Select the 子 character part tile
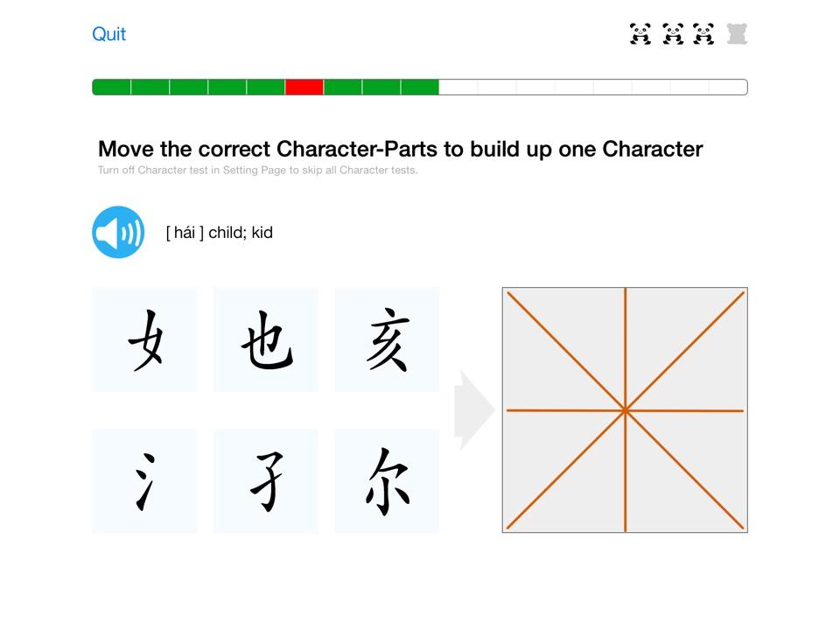The height and width of the screenshot is (630, 840). [266, 480]
